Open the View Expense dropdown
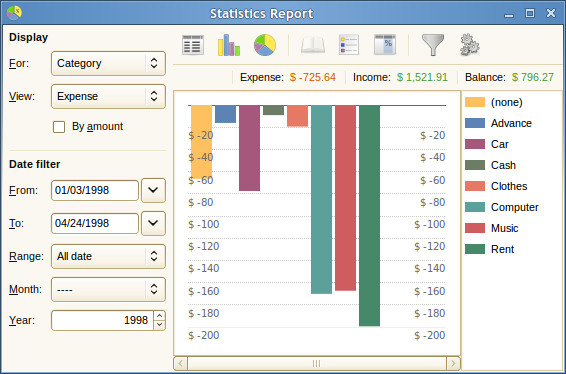Screen dimensions: 566x374 pyautogui.click(x=108, y=96)
